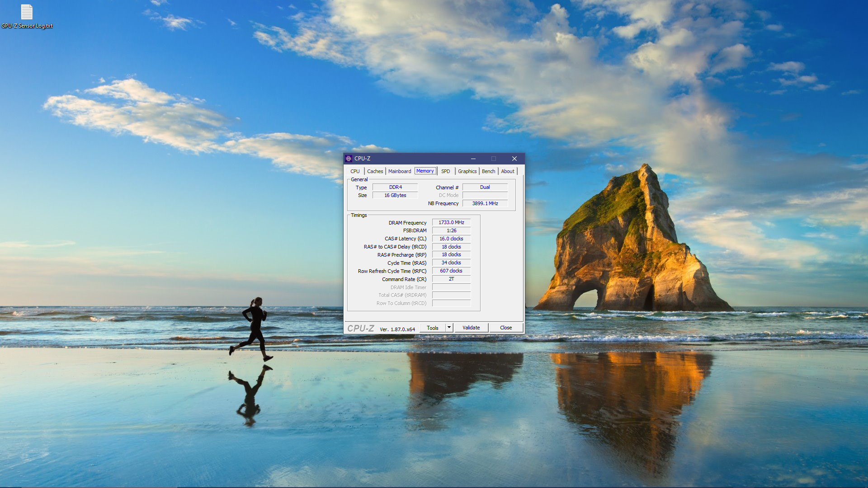
Task: Click the Validate button
Action: tap(471, 328)
